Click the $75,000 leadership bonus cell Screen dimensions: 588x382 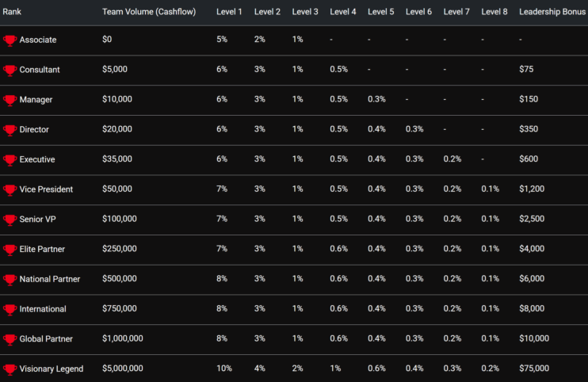(534, 369)
